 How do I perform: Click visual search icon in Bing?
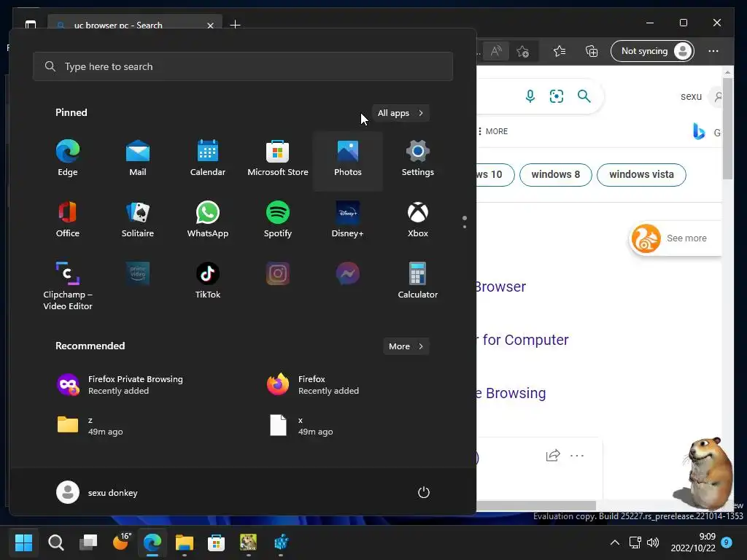[x=557, y=96]
